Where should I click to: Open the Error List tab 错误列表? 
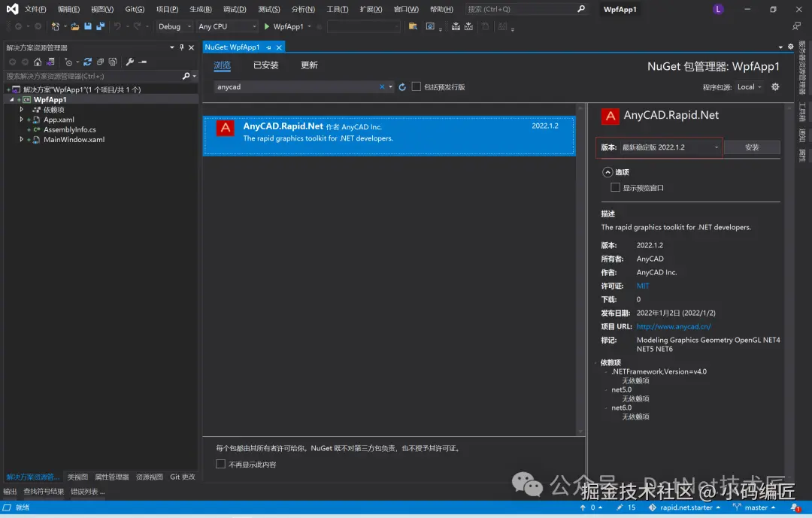pyautogui.click(x=87, y=492)
